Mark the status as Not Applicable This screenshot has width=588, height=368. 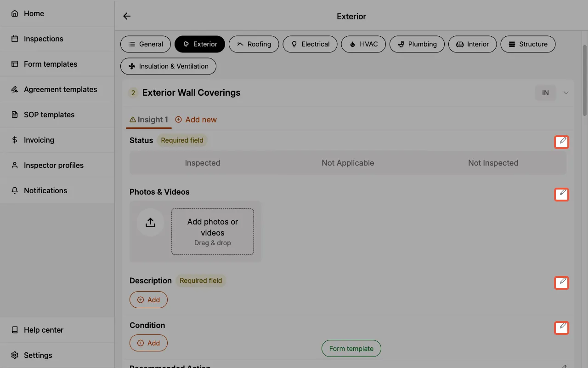coord(348,163)
